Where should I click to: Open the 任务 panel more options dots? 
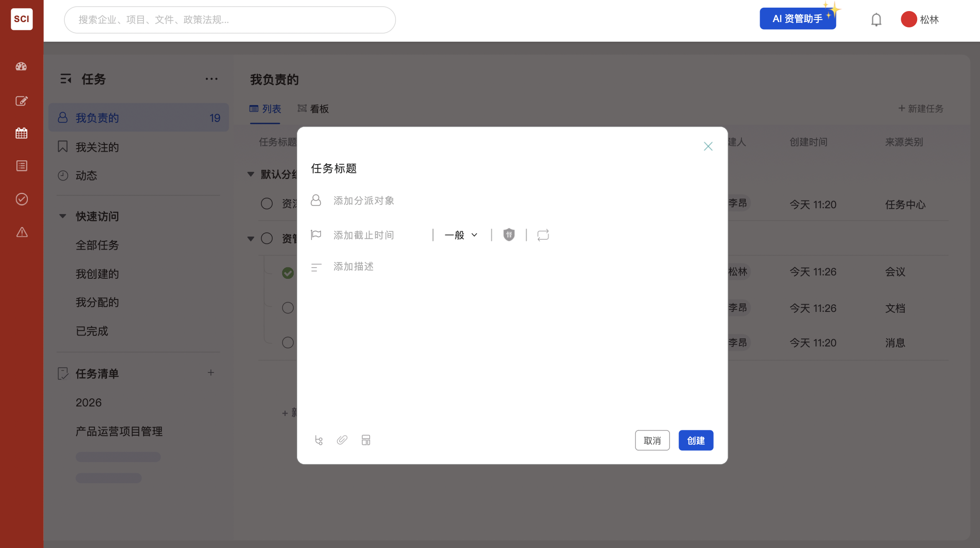tap(212, 79)
